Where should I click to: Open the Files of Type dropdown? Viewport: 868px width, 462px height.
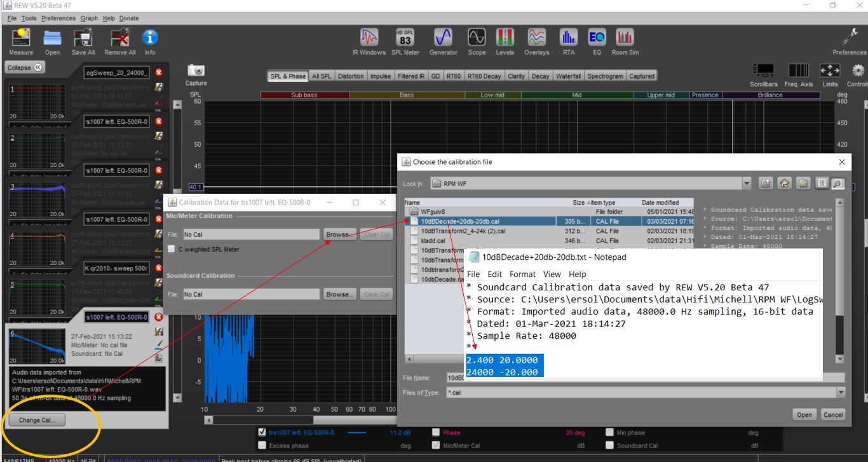(841, 392)
